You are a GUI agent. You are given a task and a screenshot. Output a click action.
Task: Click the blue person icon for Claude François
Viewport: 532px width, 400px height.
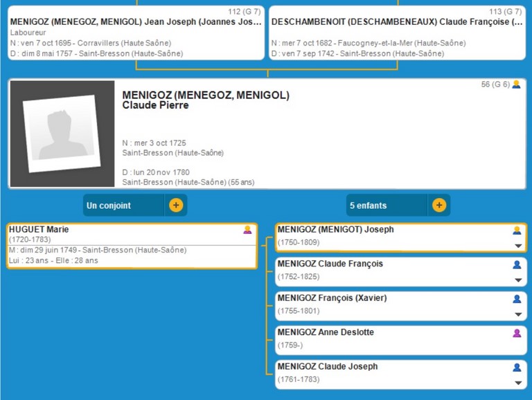coord(517,264)
